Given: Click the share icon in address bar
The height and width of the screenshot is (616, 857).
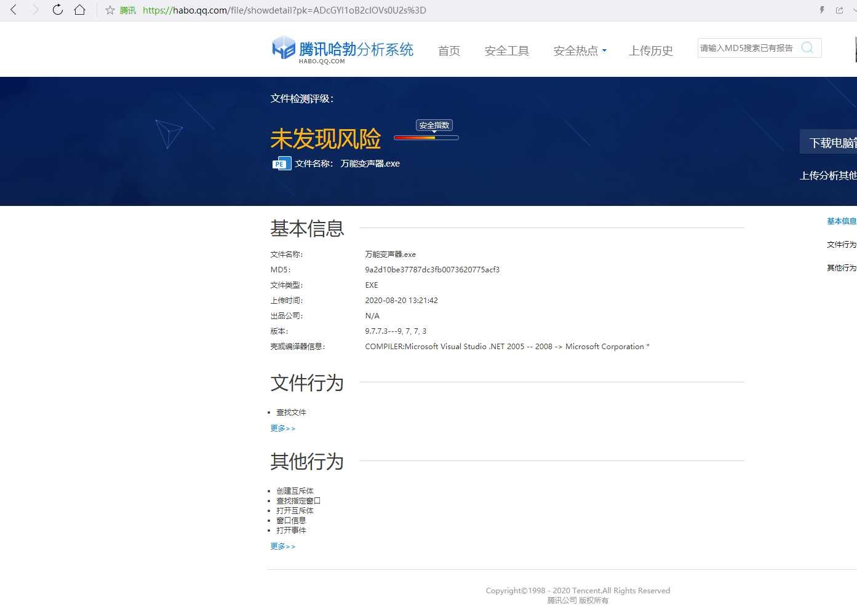Looking at the screenshot, I should coord(840,10).
